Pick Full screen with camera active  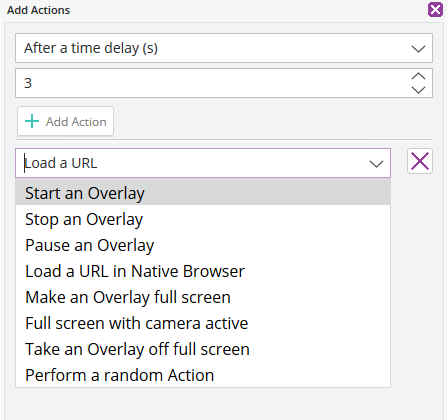click(203, 323)
